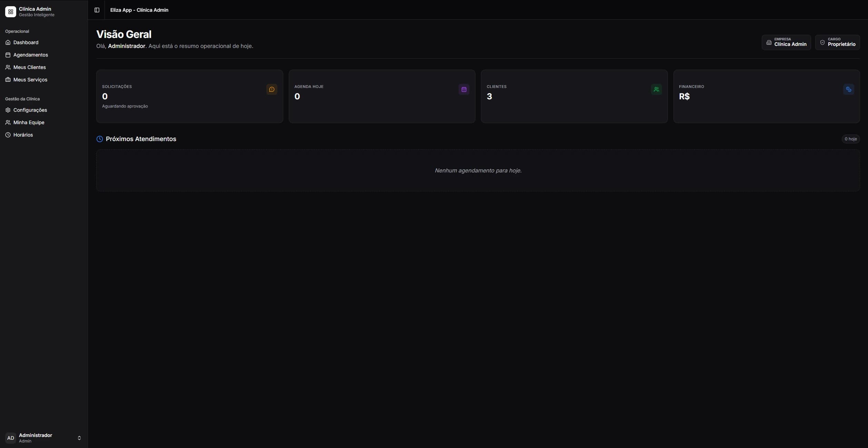This screenshot has height=448, width=868.
Task: Toggle the sidebar collapse button
Action: (x=97, y=10)
